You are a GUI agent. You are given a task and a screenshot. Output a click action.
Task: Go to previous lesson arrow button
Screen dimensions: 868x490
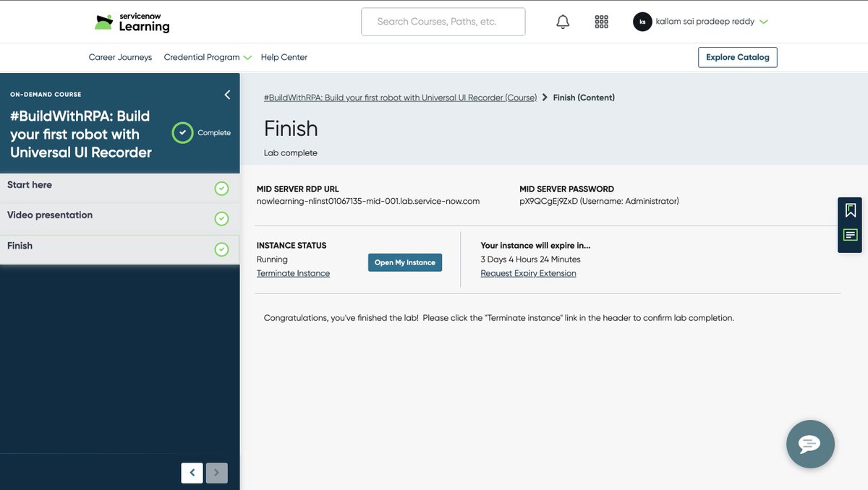(x=192, y=473)
